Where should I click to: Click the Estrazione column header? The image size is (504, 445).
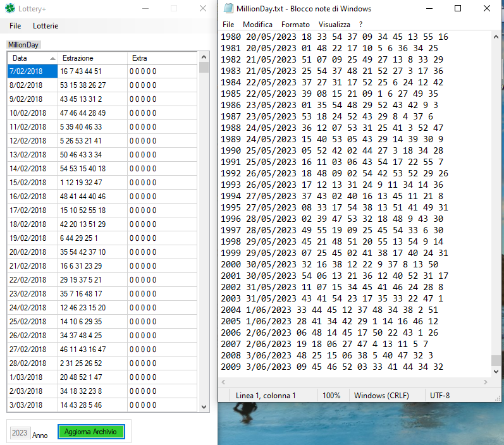coord(92,58)
